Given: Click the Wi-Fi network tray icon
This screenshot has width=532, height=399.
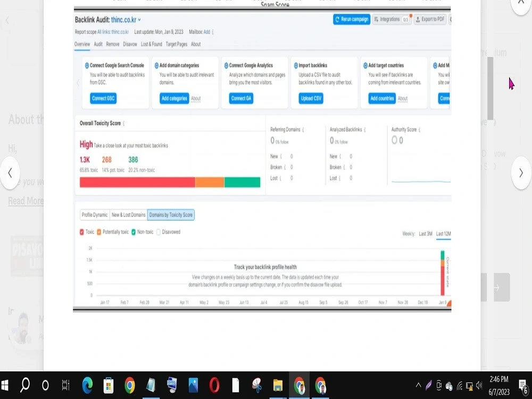Looking at the screenshot, I should tap(460, 385).
